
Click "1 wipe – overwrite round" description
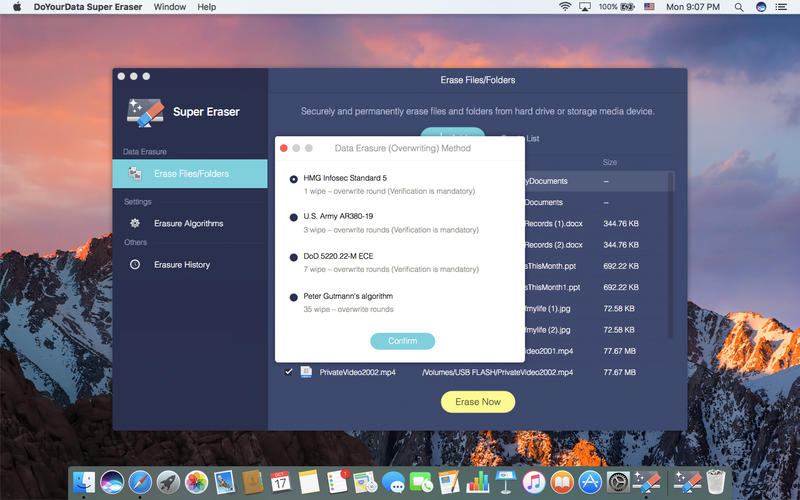click(x=389, y=191)
